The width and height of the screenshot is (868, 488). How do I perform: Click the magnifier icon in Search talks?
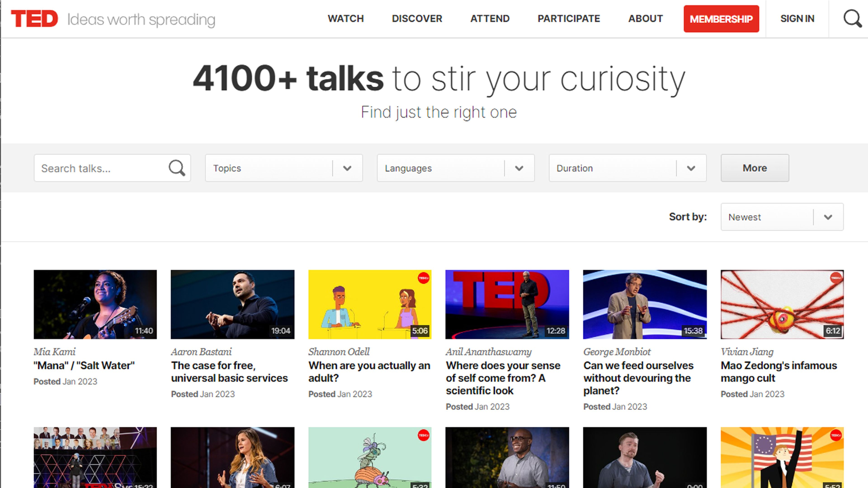pyautogui.click(x=177, y=168)
